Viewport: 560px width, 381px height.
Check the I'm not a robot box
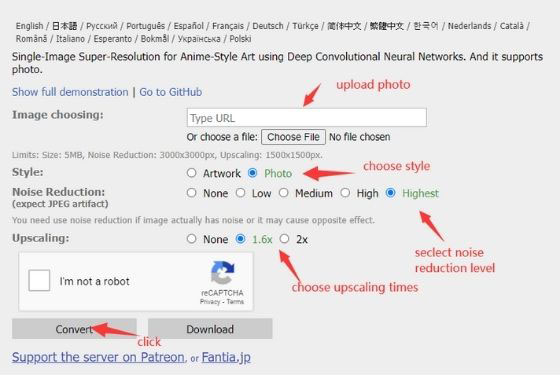(x=39, y=280)
